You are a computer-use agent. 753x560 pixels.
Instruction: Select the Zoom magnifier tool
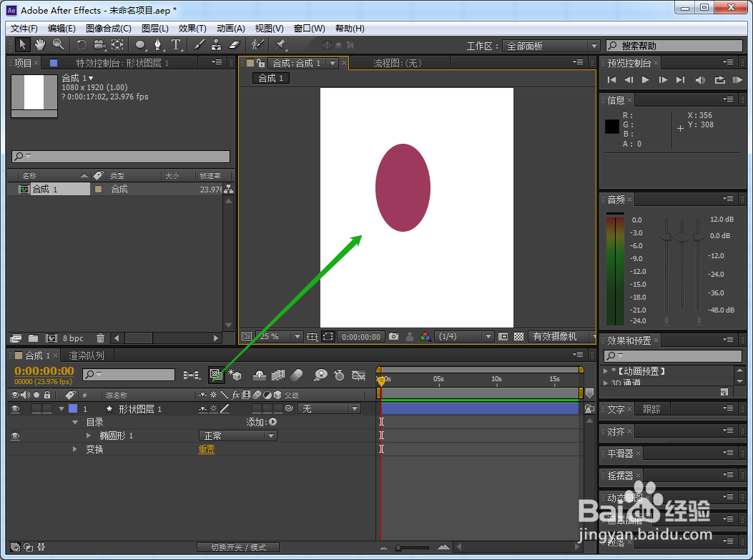[58, 44]
